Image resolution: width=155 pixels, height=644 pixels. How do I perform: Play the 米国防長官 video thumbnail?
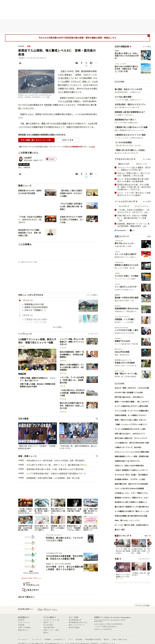point(37,433)
